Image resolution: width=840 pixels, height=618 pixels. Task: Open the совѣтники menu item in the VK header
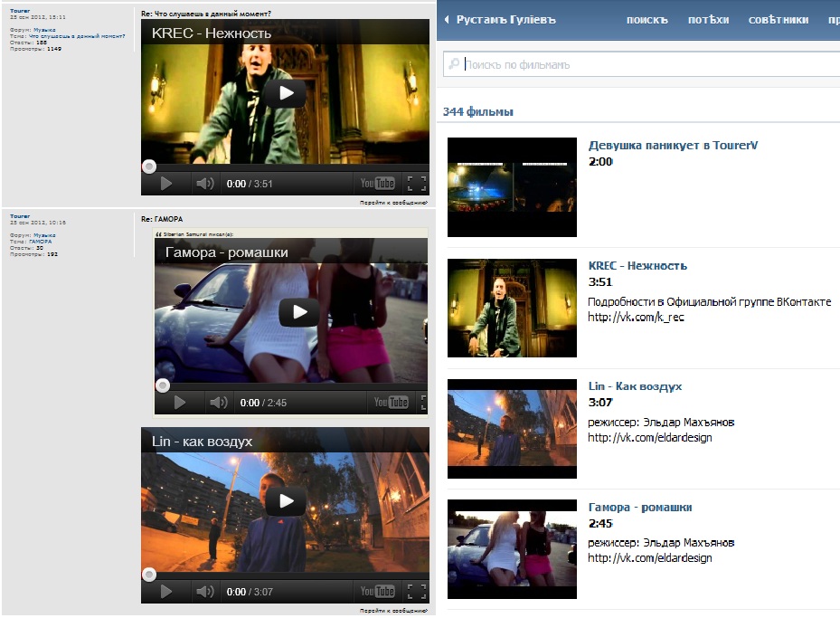pos(779,20)
